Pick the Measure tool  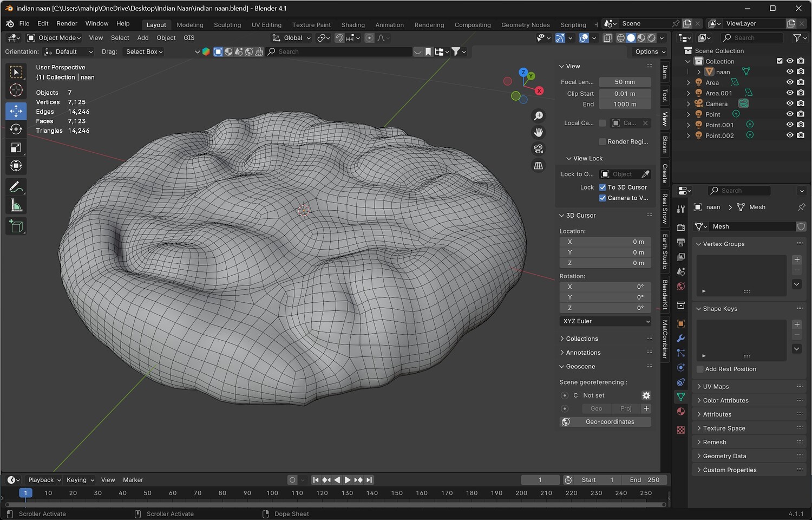16,206
